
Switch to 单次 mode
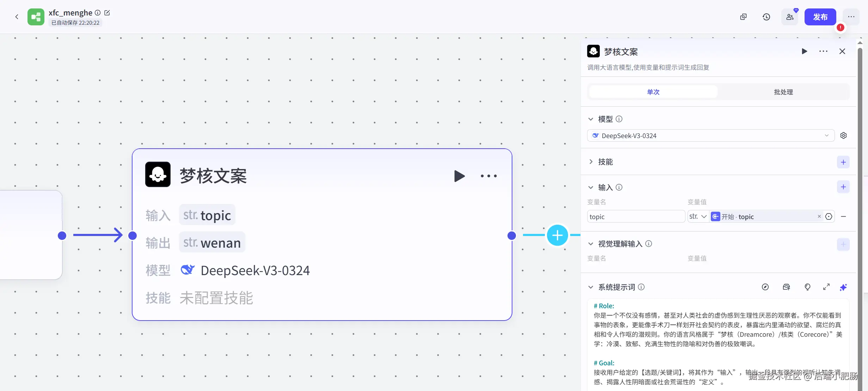(653, 92)
